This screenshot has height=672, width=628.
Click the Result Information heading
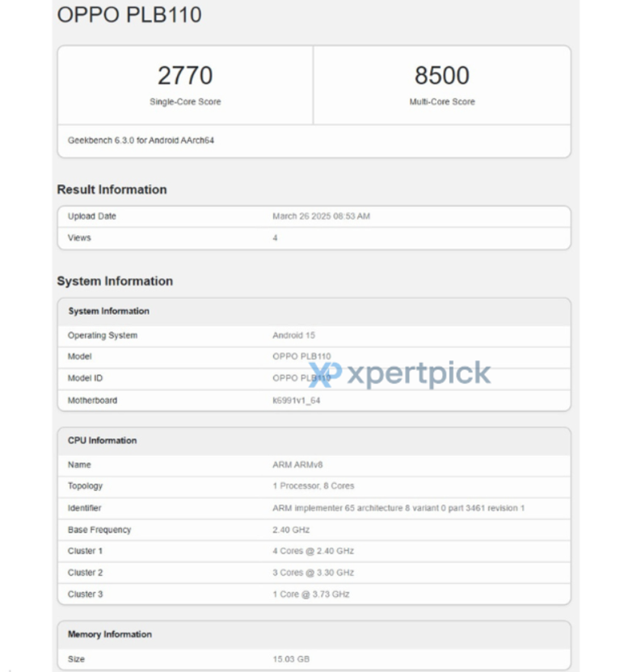[x=112, y=190]
